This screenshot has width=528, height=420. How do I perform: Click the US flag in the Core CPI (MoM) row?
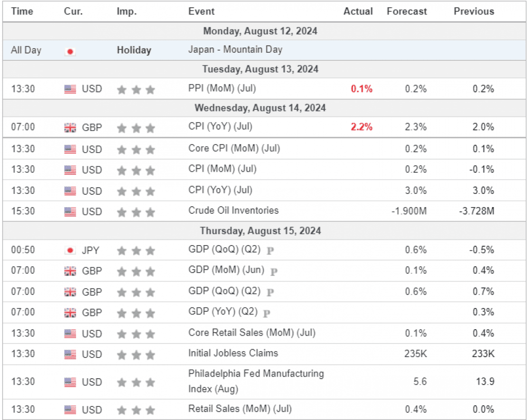click(x=70, y=149)
